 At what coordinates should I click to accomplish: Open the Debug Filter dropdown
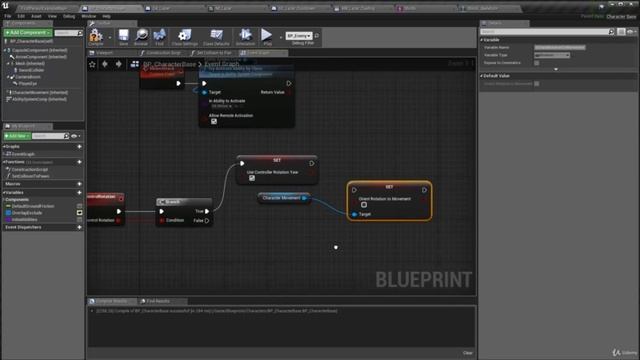[299, 36]
